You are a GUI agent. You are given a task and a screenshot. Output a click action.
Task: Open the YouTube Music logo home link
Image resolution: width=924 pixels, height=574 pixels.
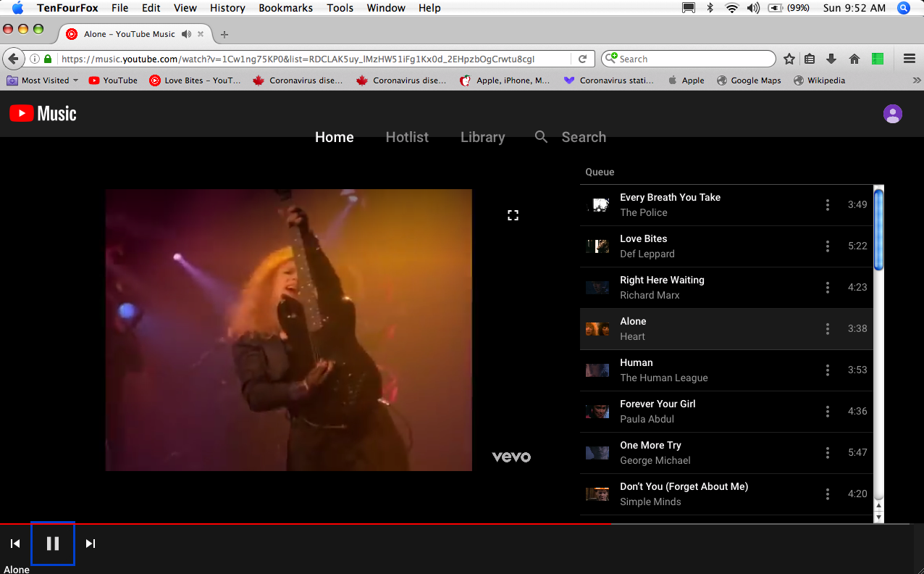pyautogui.click(x=43, y=113)
